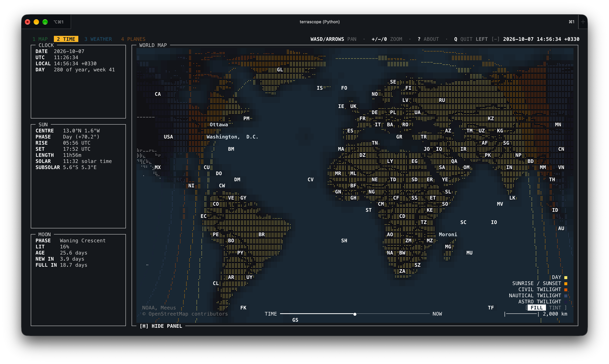Click the NAUTICAL TWILIGHT legend swatch

pos(566,296)
